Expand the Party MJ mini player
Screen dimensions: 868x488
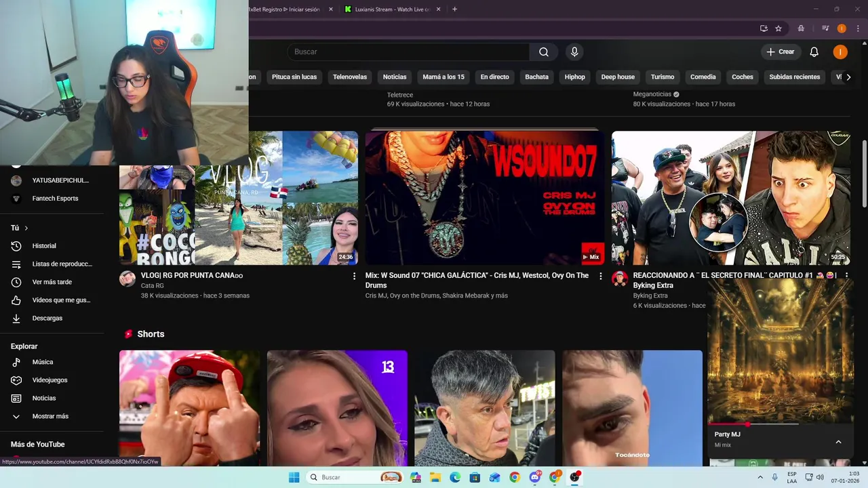tap(838, 442)
